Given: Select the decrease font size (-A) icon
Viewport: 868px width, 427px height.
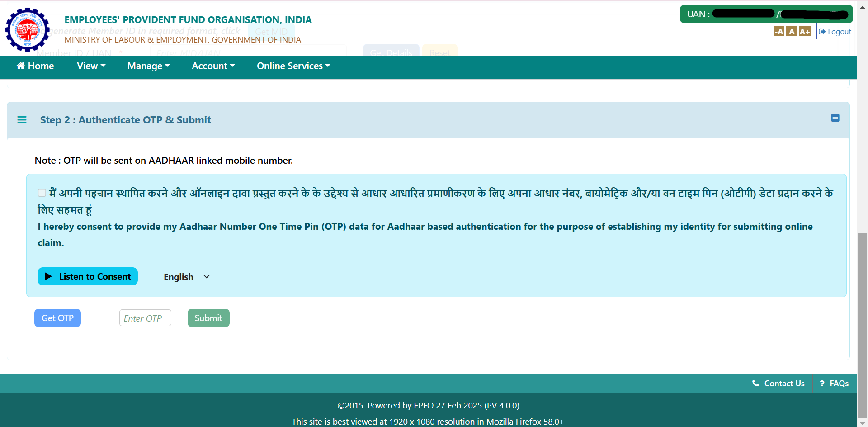Looking at the screenshot, I should click(x=779, y=31).
